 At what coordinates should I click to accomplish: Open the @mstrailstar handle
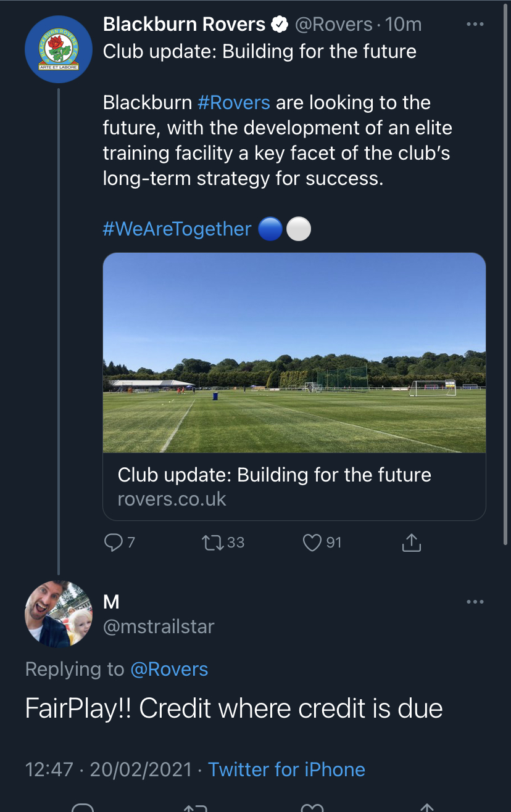tap(159, 626)
